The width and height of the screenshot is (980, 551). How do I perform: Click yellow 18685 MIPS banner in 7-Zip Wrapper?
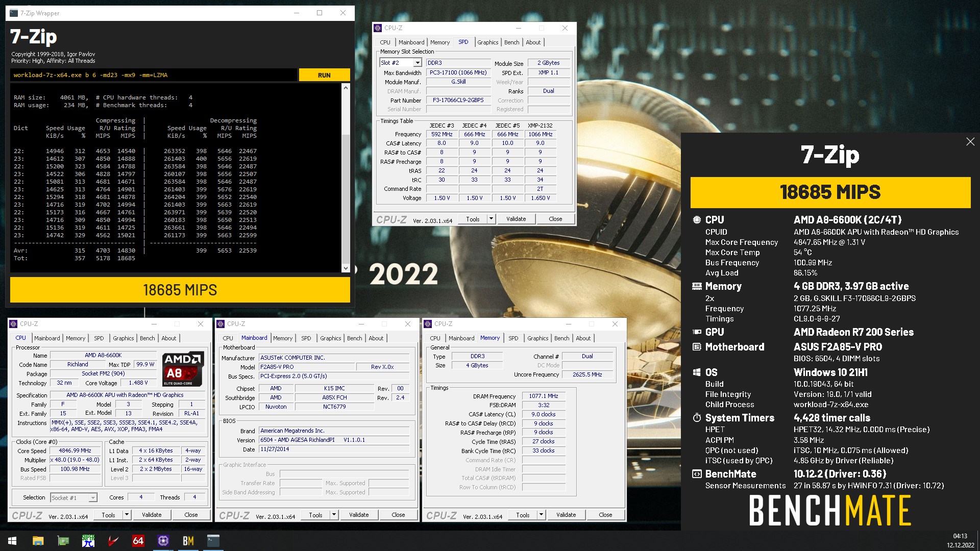point(180,290)
